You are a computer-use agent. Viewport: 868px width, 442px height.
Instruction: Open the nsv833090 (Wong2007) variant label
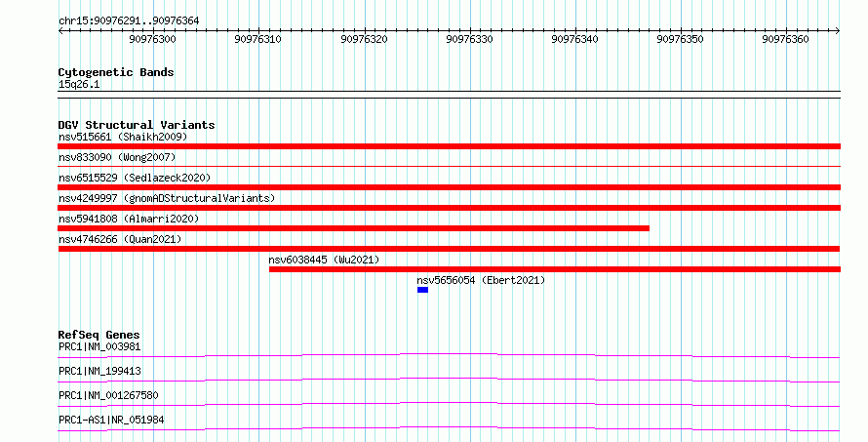117,157
